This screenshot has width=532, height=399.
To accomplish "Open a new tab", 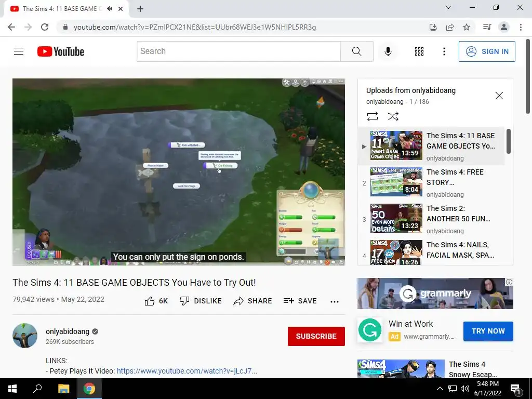I will click(x=140, y=9).
